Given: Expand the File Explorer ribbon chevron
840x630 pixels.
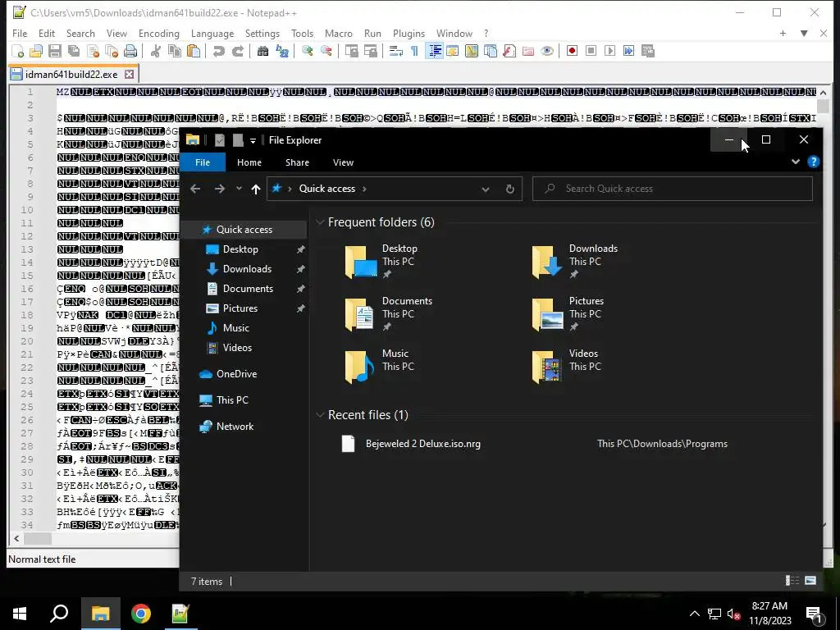Looking at the screenshot, I should pyautogui.click(x=796, y=162).
